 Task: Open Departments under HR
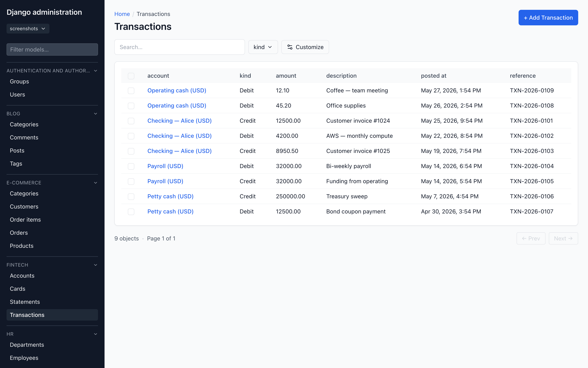coord(52,345)
